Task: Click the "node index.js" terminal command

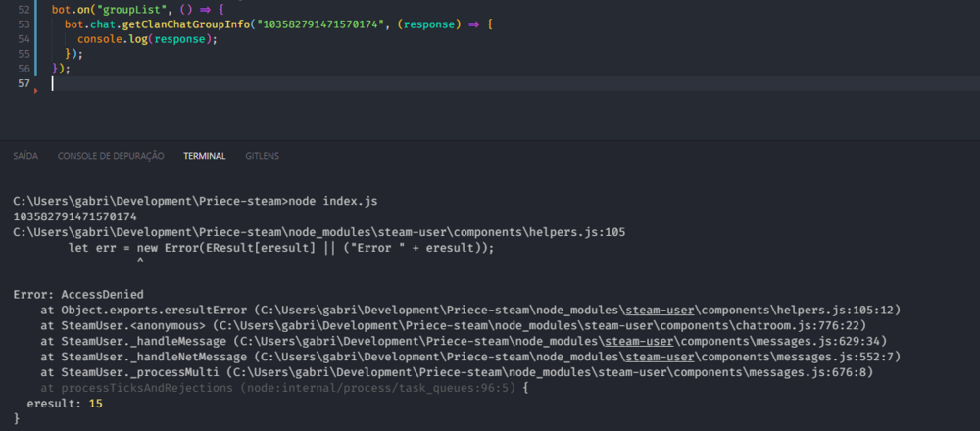Action: (332, 201)
